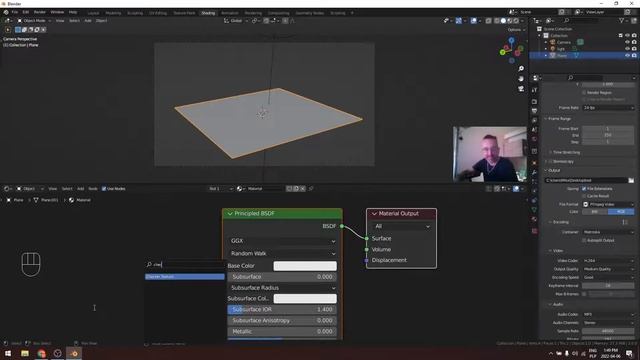Toggle camera view icon in viewport

click(x=521, y=89)
